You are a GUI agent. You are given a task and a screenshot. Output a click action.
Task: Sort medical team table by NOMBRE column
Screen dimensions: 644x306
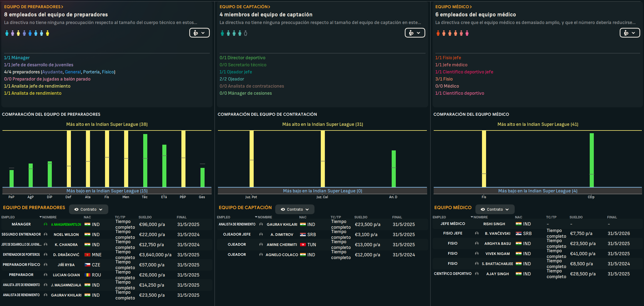coord(481,217)
